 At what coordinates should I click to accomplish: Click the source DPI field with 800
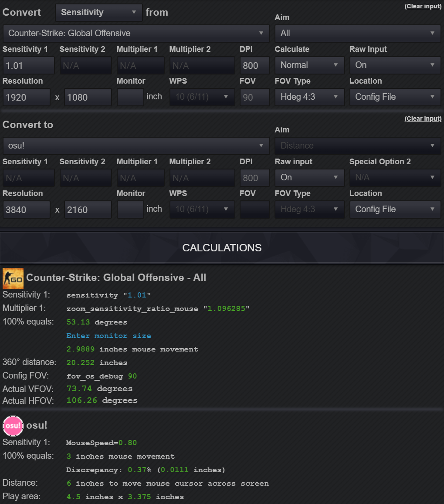click(x=254, y=66)
